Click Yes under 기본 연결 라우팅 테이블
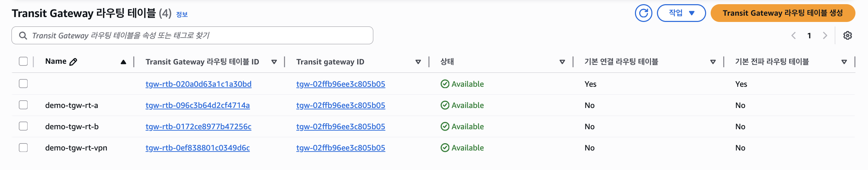 590,84
